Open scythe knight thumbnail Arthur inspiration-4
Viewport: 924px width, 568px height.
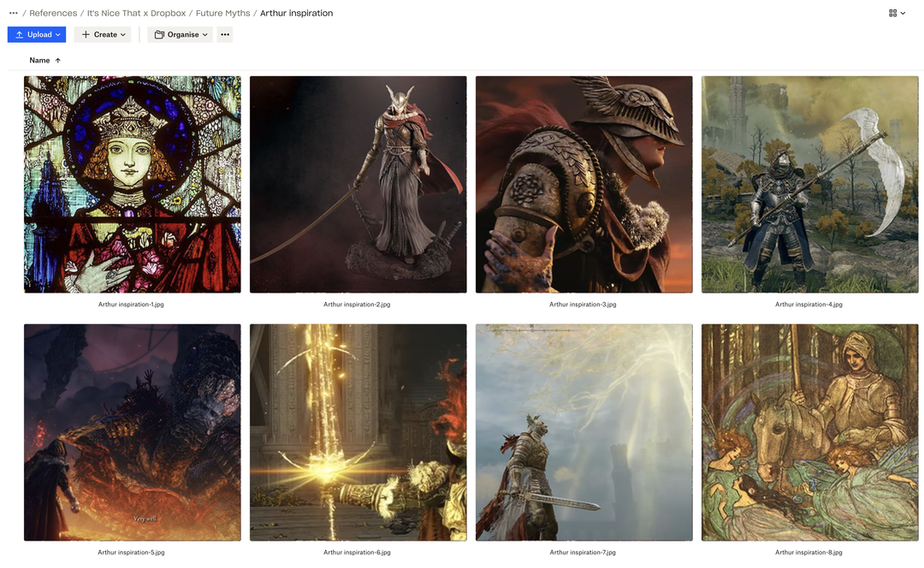(809, 185)
